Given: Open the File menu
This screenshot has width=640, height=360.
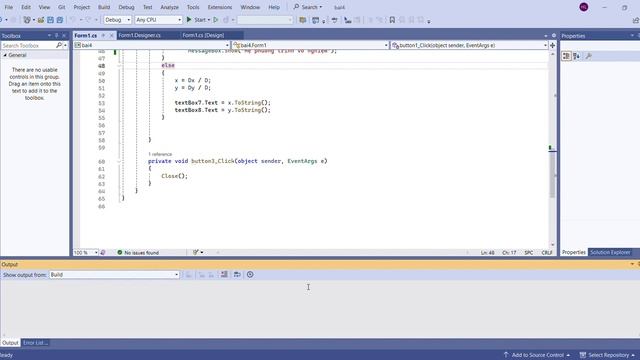Looking at the screenshot, I should 9,7.
